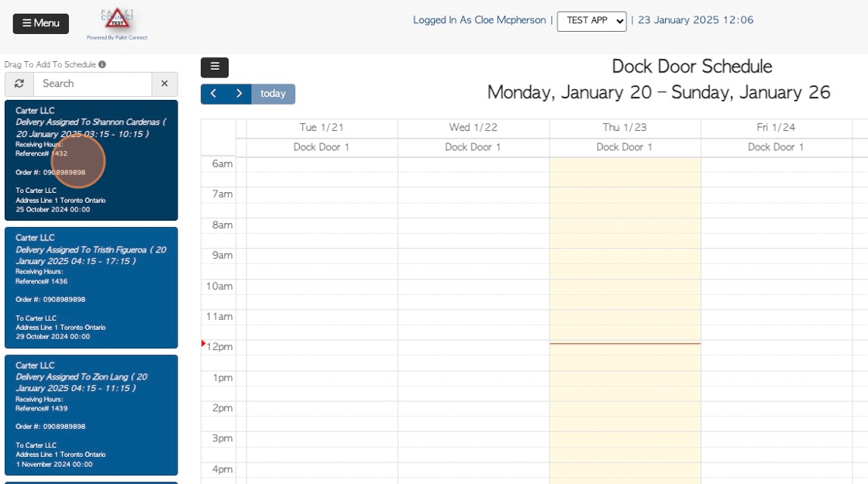Click the info icon next to Drag To Add
868x484 pixels.
click(102, 65)
